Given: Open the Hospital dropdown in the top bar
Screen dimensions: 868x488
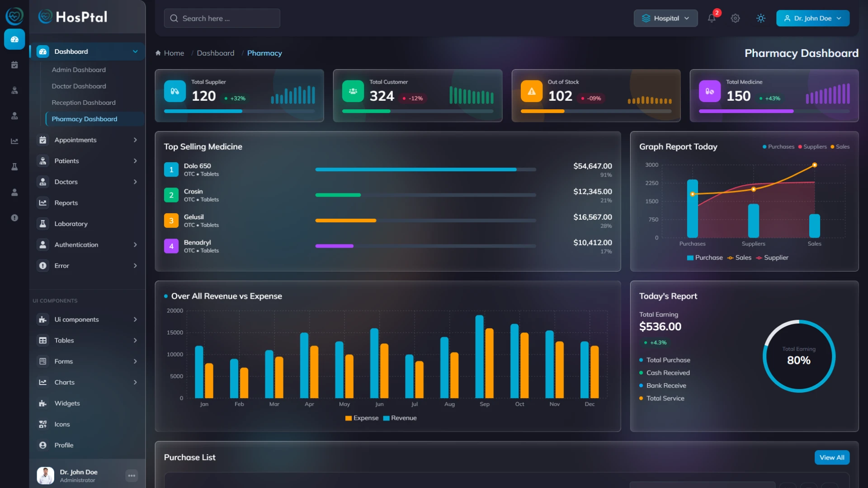Looking at the screenshot, I should click(665, 19).
